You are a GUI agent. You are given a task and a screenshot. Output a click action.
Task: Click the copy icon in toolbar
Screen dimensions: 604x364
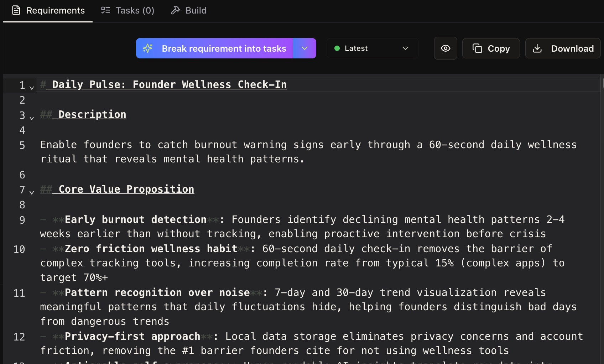pos(477,48)
